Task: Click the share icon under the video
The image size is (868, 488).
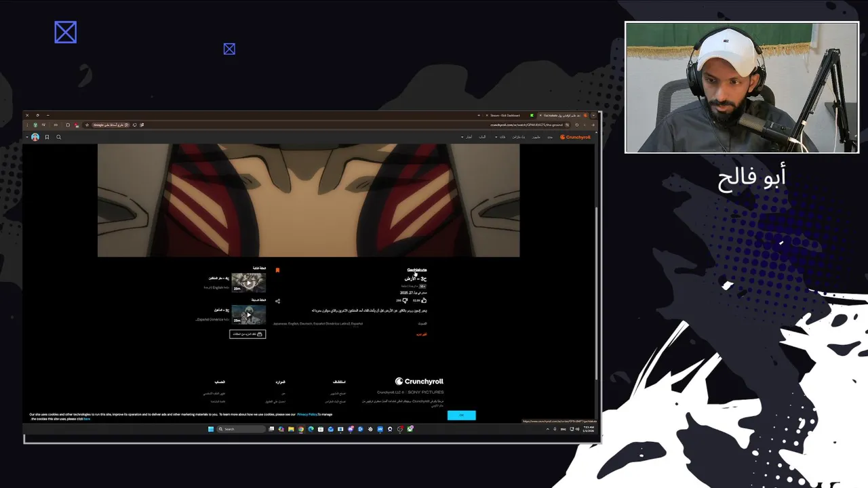Action: click(277, 301)
